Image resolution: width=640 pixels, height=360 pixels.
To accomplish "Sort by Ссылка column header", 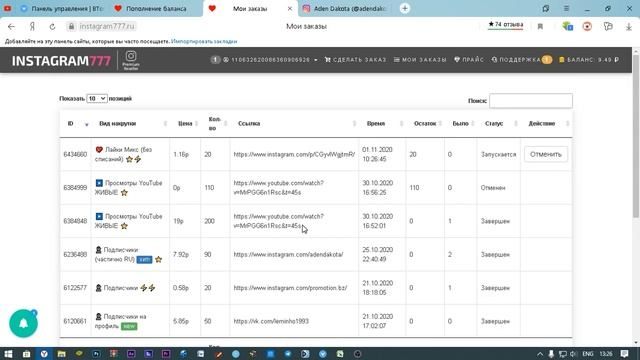I will (294, 124).
